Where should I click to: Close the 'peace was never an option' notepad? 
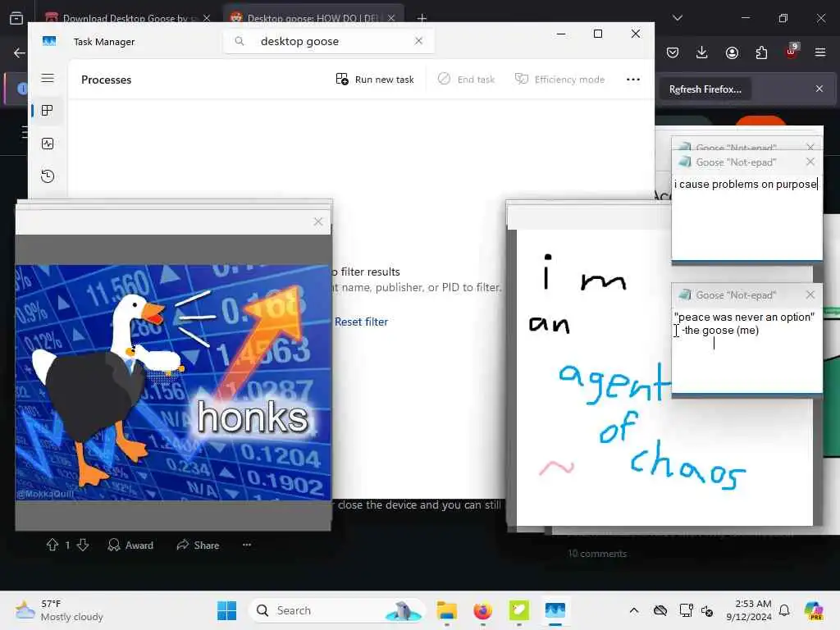pos(810,294)
